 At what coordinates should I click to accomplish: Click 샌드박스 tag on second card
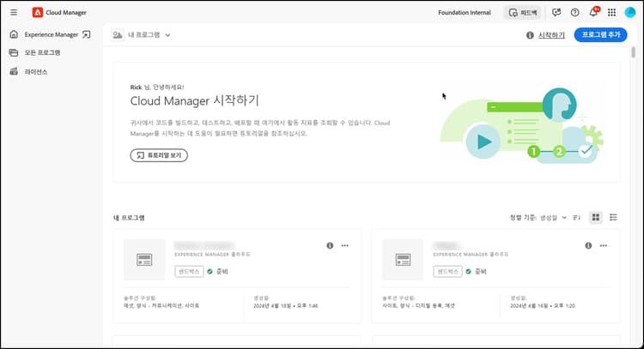447,272
